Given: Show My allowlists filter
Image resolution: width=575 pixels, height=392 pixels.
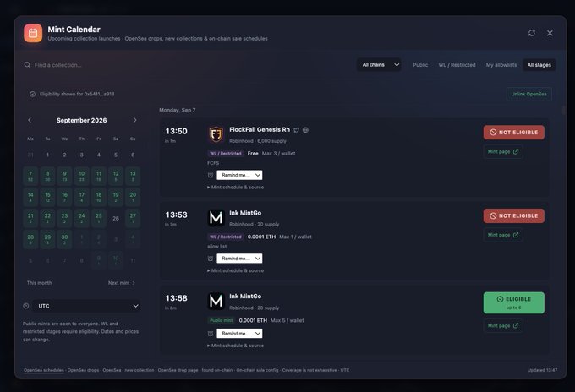Looking at the screenshot, I should point(501,65).
